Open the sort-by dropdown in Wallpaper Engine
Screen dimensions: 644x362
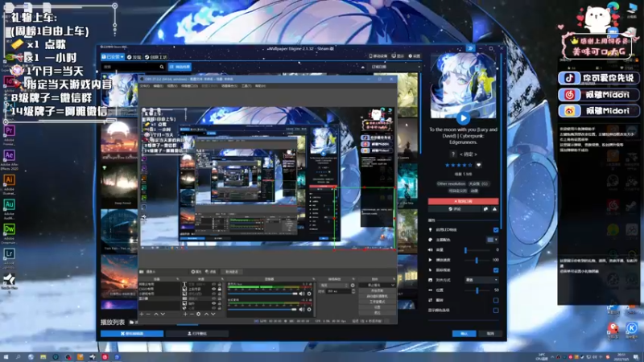click(394, 67)
